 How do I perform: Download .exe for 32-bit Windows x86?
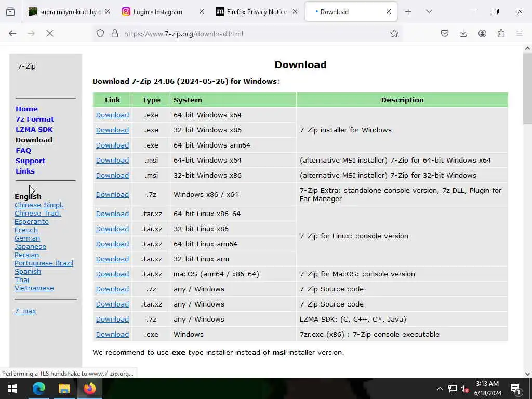112,130
